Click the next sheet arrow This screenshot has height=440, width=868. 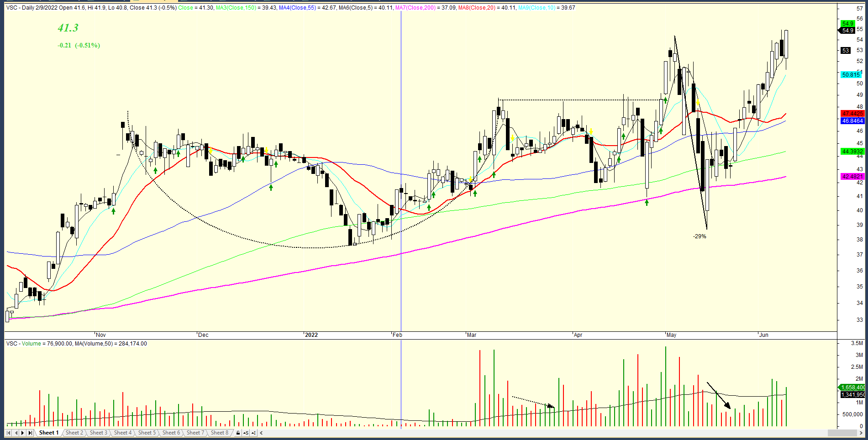[23, 433]
